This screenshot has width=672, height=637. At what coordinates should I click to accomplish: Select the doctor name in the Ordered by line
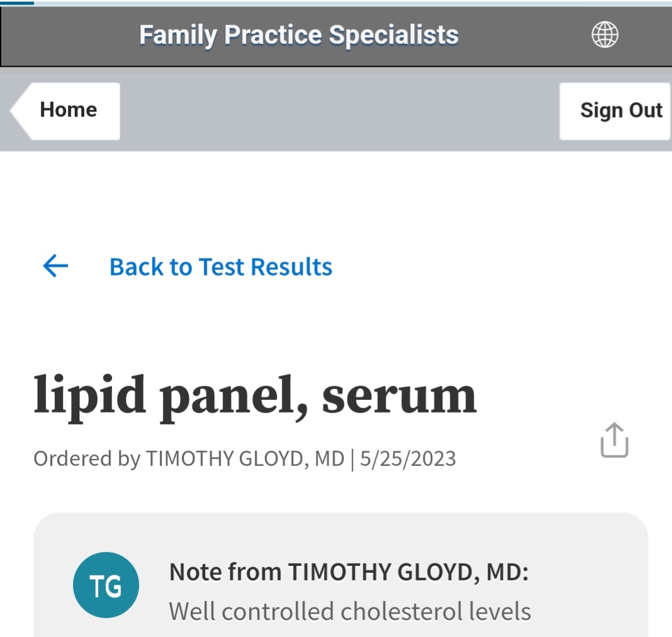(245, 459)
